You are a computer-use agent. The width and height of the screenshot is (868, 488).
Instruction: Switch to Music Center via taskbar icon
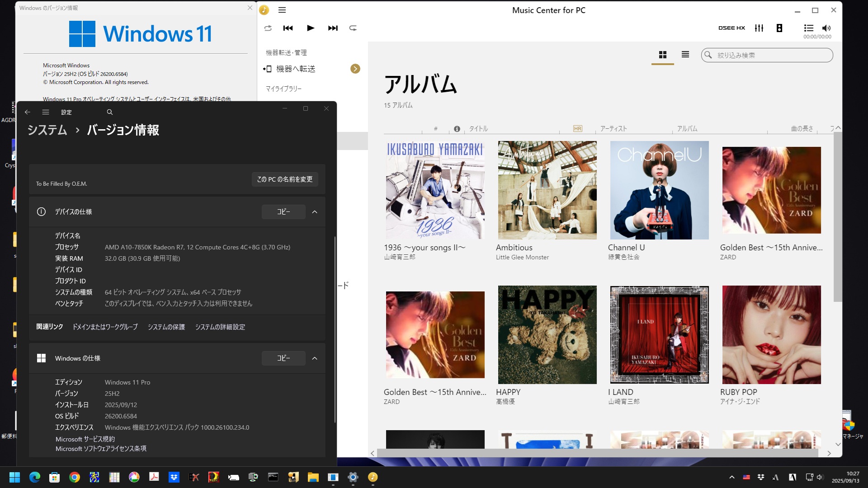click(373, 477)
